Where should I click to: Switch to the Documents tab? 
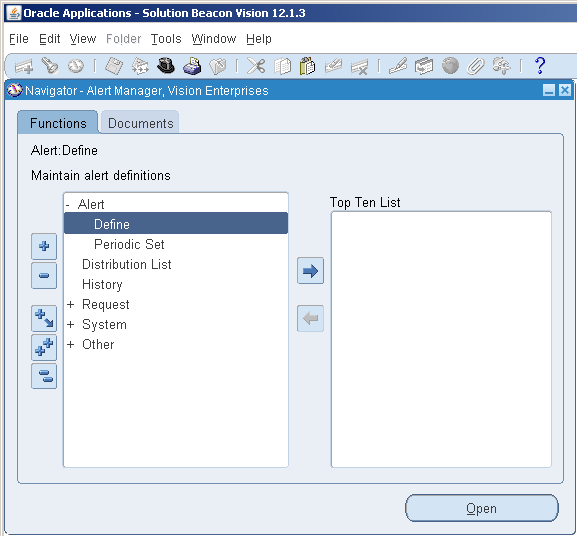[140, 123]
